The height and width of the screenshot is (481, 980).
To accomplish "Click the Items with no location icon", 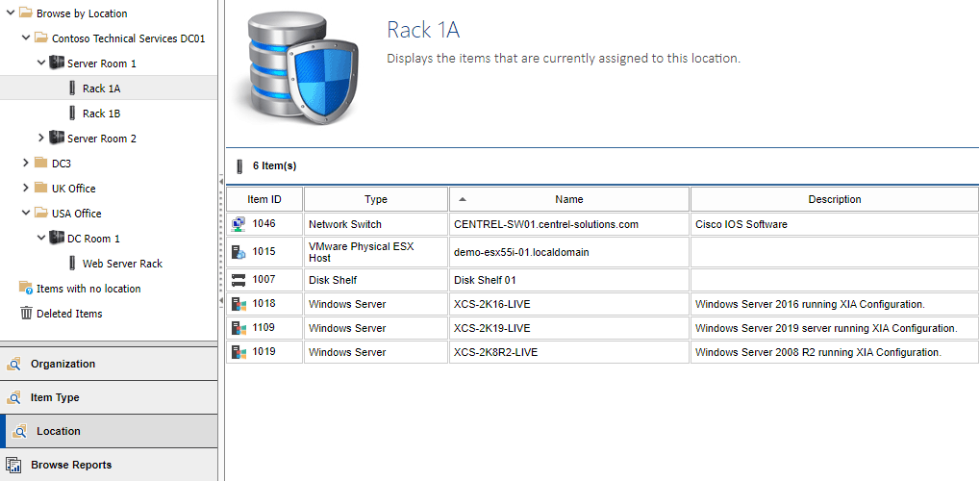I will pyautogui.click(x=26, y=289).
